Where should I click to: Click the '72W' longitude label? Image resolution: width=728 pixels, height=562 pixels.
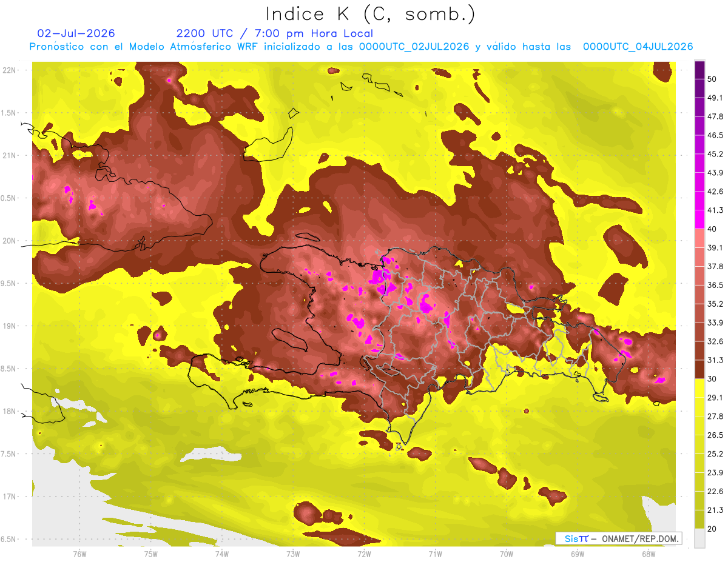pyautogui.click(x=364, y=554)
